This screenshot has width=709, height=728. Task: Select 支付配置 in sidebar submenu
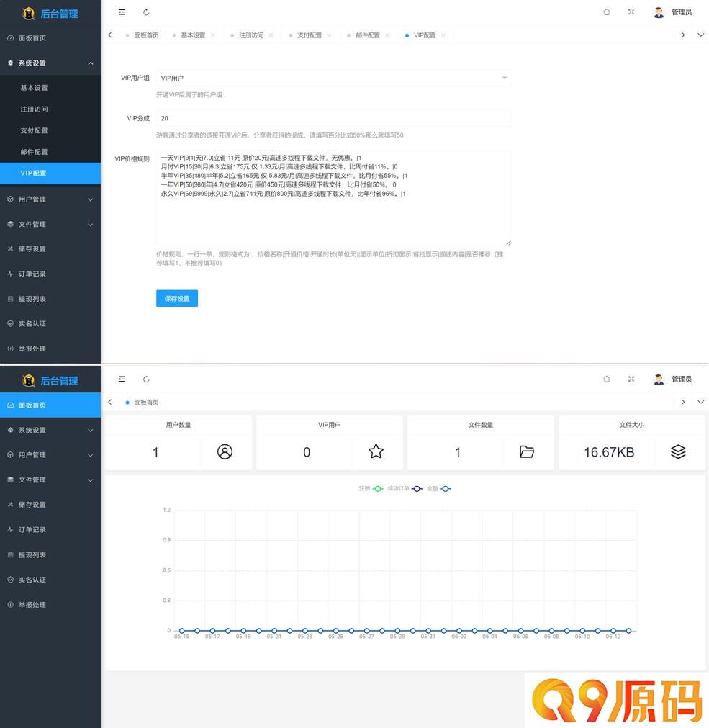point(50,130)
